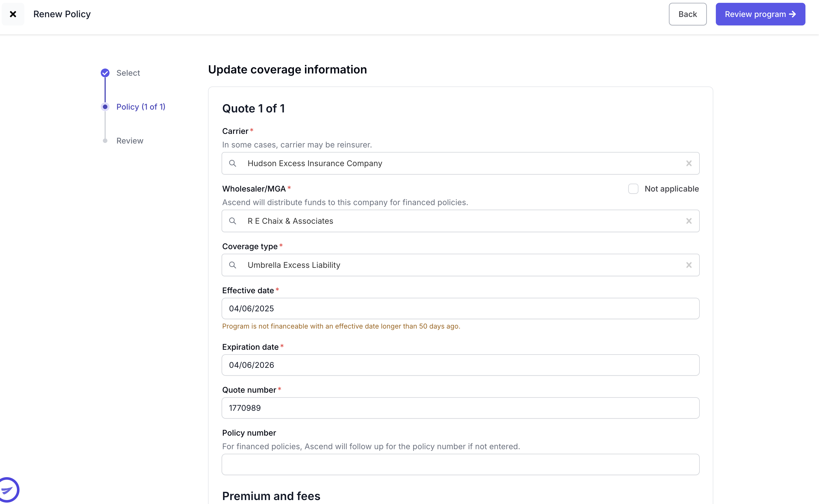Open the Ascend chat launcher icon

(8, 490)
